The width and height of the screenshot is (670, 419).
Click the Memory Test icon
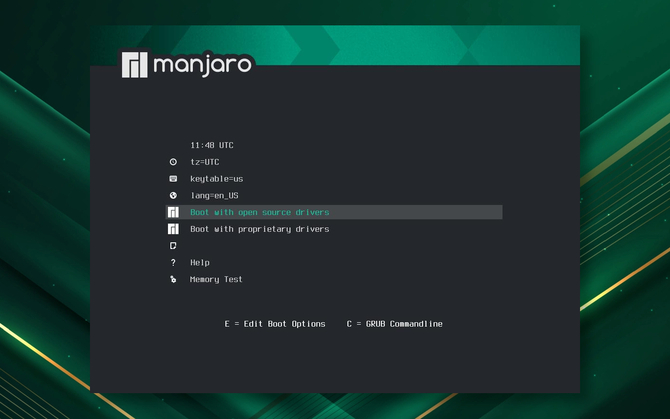point(173,279)
